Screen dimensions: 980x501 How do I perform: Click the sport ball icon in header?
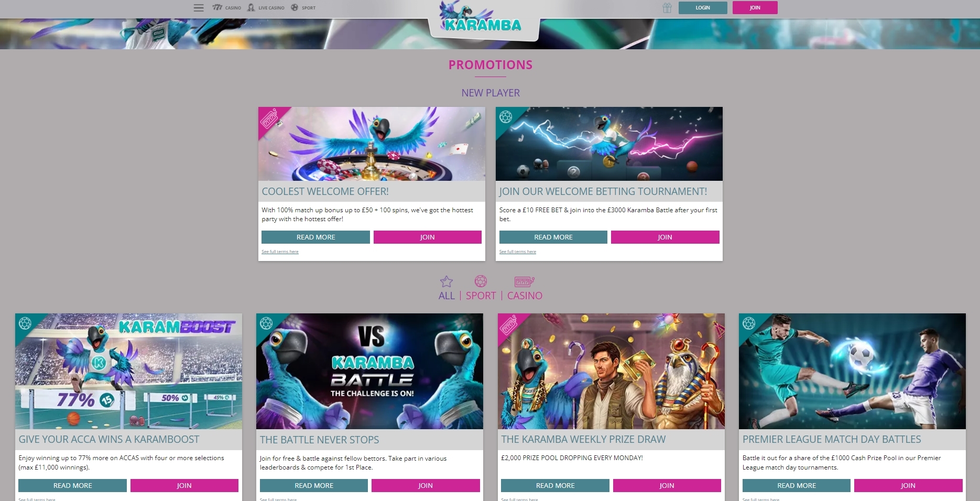(295, 8)
